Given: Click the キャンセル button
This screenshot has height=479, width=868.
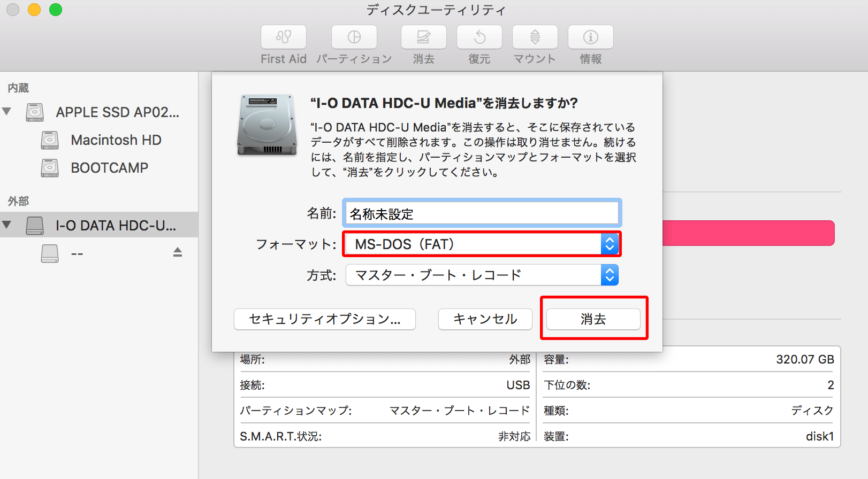Looking at the screenshot, I should tap(485, 319).
